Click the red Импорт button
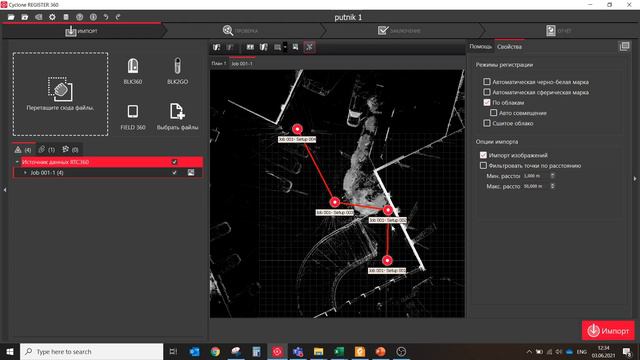The height and width of the screenshot is (360, 640). point(608,331)
